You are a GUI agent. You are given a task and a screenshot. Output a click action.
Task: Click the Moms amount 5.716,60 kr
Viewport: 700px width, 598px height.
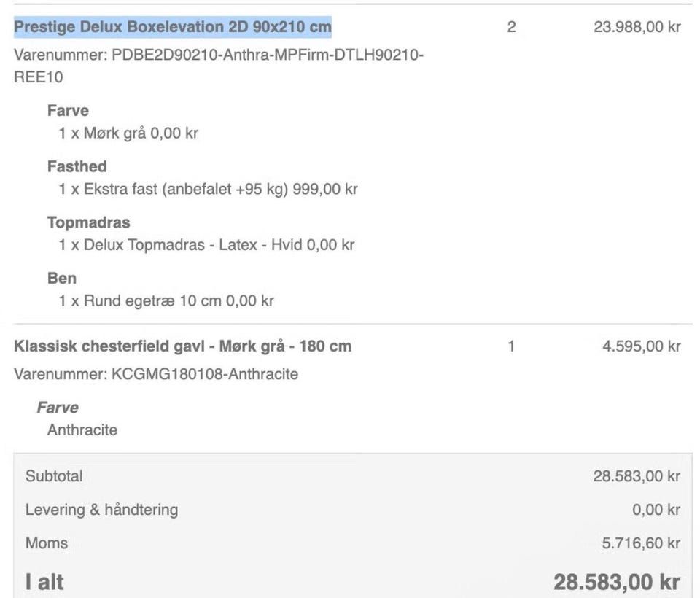coord(641,543)
